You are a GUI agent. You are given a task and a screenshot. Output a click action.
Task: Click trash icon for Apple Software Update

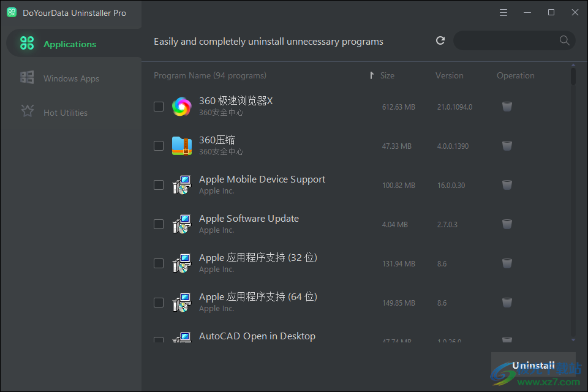pos(507,224)
